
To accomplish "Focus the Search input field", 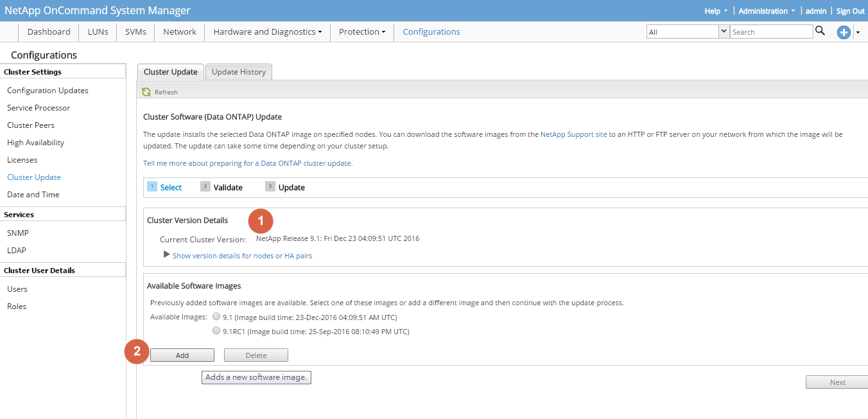I will (771, 31).
